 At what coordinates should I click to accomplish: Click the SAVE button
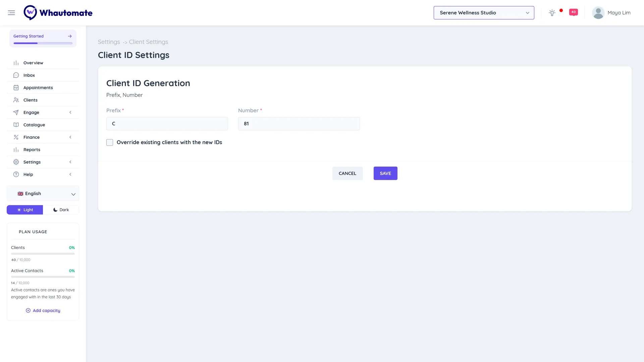(x=385, y=173)
